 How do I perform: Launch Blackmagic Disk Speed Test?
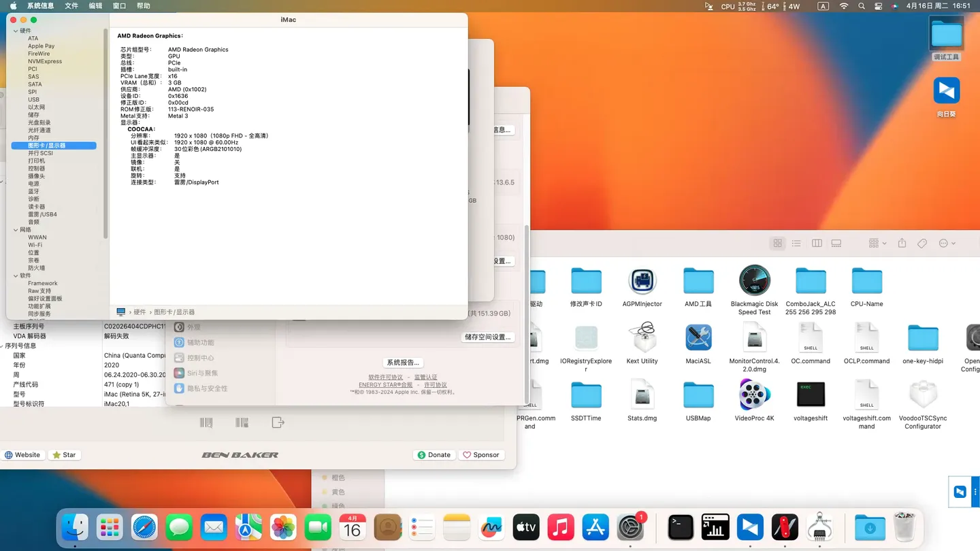[754, 281]
